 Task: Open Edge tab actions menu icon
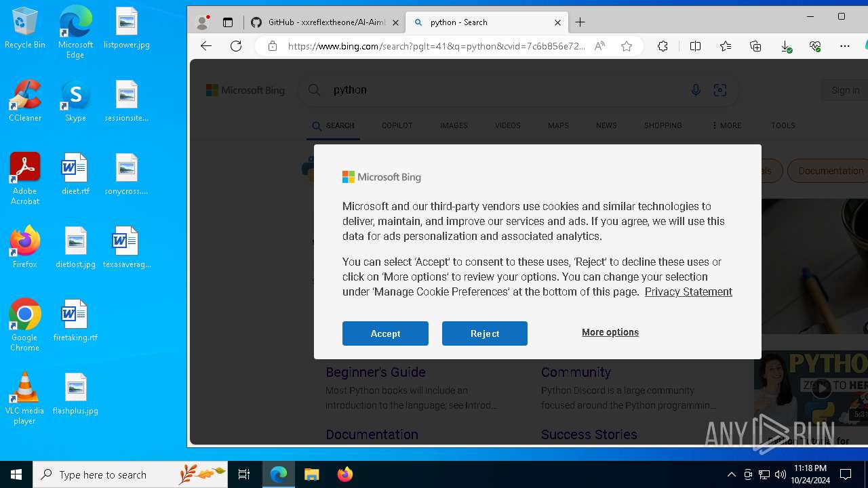[x=228, y=22]
